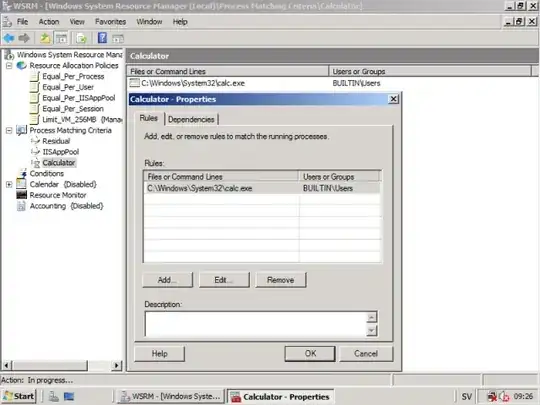Click the Export list toolbar icon
This screenshot has height=405, width=540.
(82, 38)
